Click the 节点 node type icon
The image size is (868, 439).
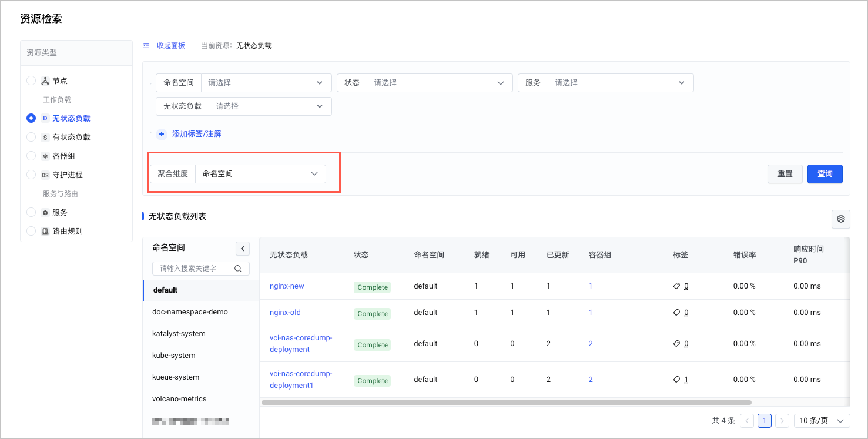click(x=45, y=81)
